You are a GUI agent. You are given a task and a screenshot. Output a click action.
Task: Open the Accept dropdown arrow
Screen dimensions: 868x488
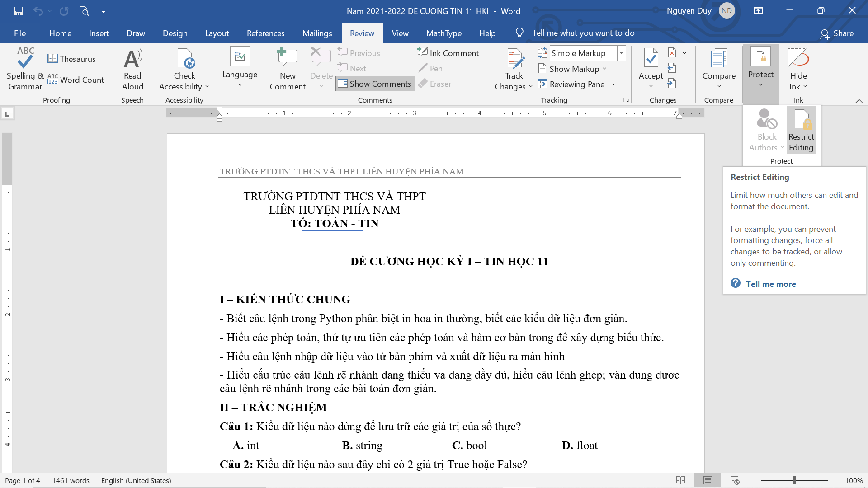coord(651,86)
